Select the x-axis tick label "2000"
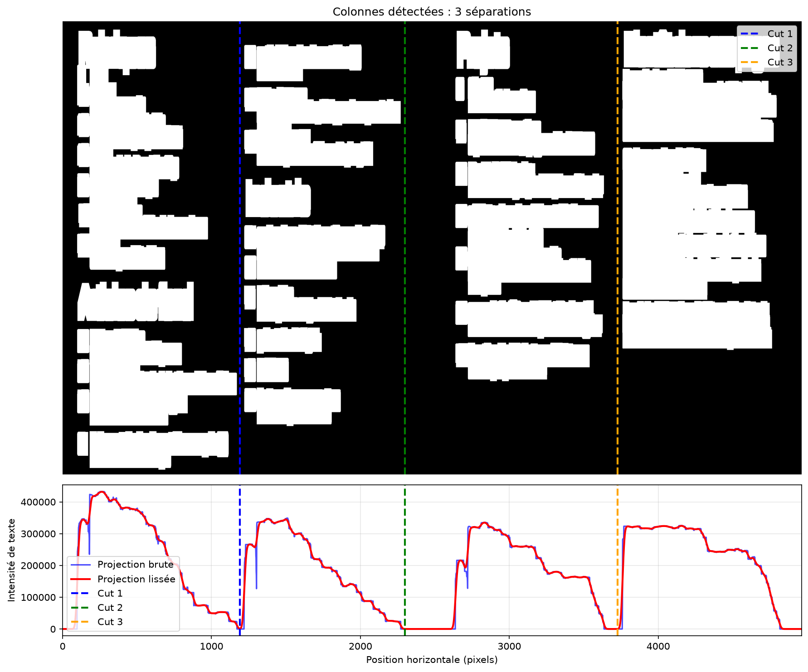The width and height of the screenshot is (808, 672). coord(360,647)
